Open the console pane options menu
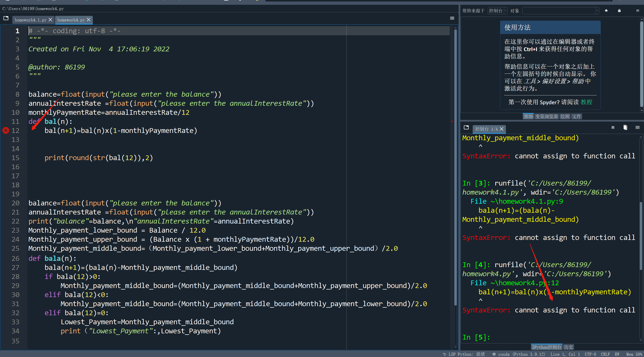644x357 pixels. click(x=637, y=127)
